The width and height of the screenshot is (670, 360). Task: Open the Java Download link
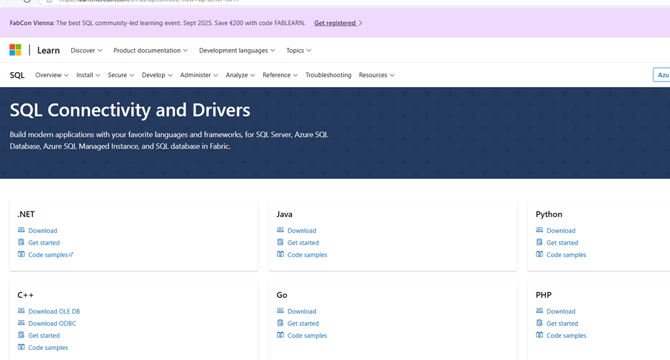pyautogui.click(x=302, y=231)
